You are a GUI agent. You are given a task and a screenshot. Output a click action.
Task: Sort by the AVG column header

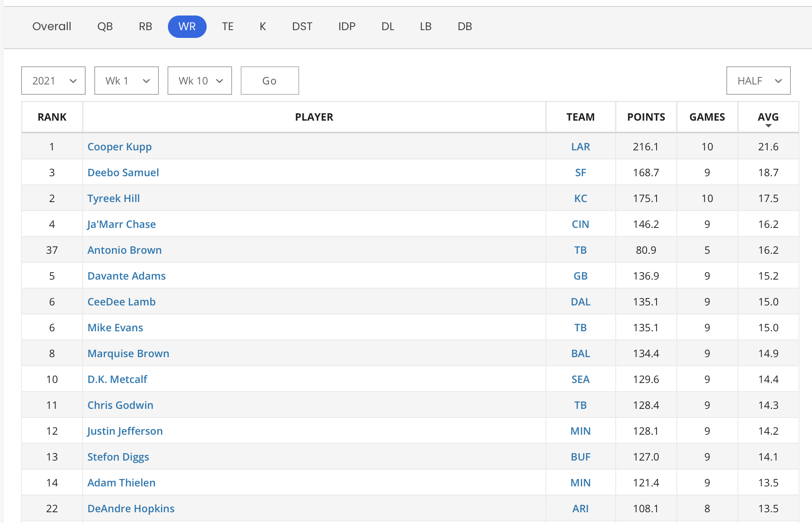pyautogui.click(x=769, y=117)
